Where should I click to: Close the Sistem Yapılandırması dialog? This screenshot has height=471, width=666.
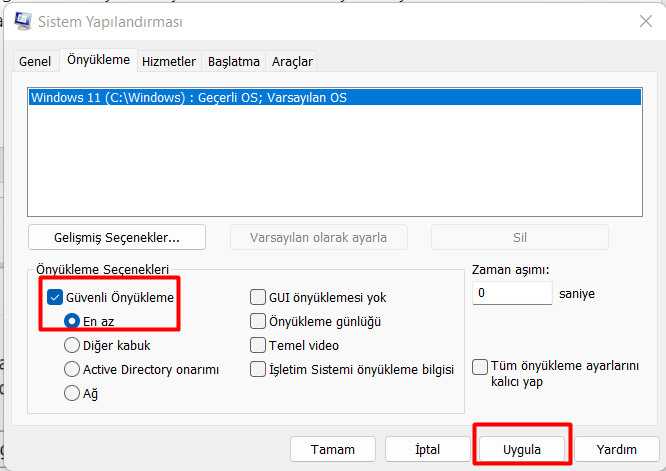coord(646,21)
